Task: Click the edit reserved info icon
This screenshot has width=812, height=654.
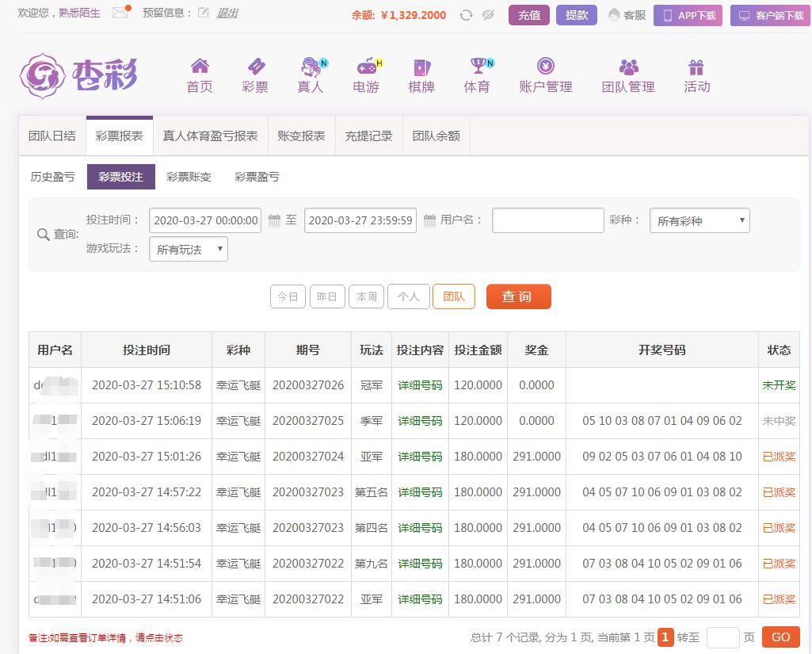Action: pyautogui.click(x=204, y=13)
